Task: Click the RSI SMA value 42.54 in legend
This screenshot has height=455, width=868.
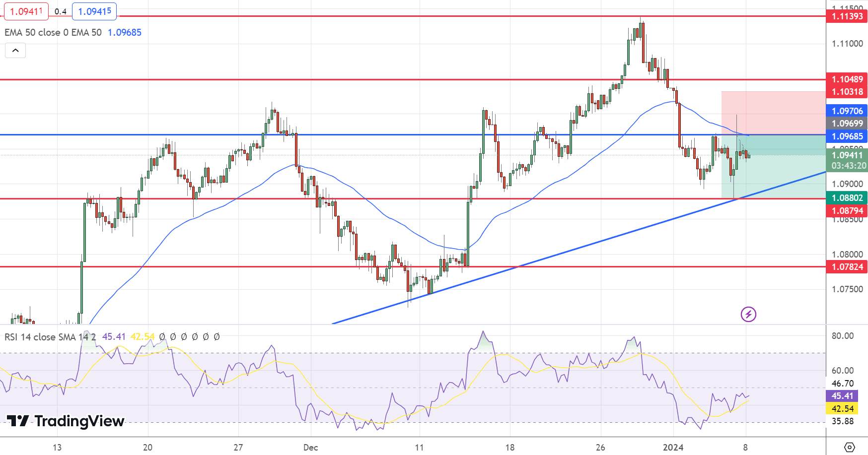Action: (143, 337)
